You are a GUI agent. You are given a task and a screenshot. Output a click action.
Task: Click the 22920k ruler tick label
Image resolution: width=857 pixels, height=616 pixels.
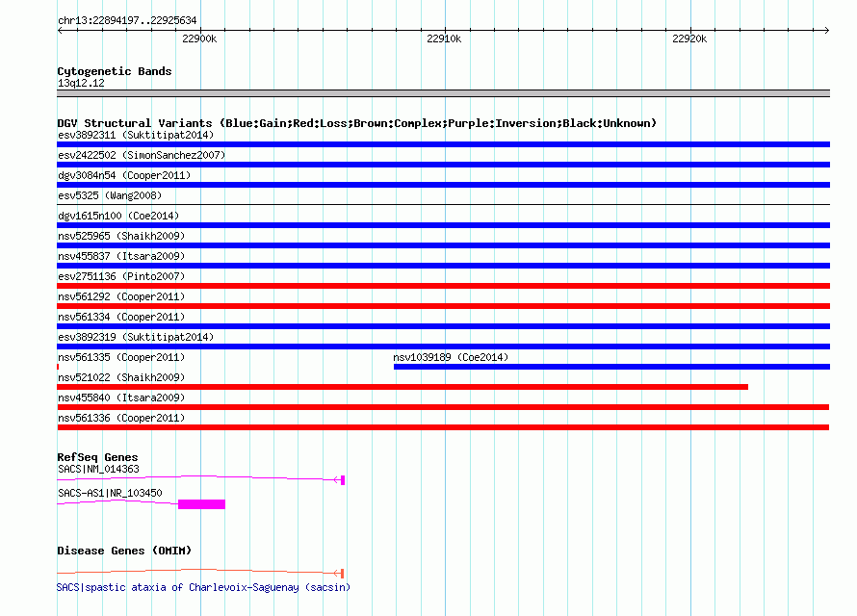tap(689, 38)
